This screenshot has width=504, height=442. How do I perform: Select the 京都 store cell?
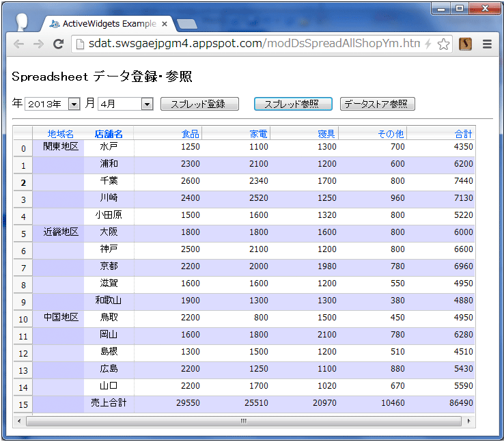109,266
